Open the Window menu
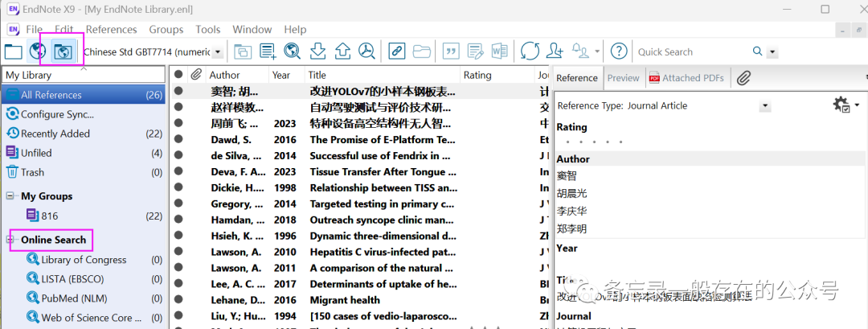This screenshot has height=329, width=868. 252,29
